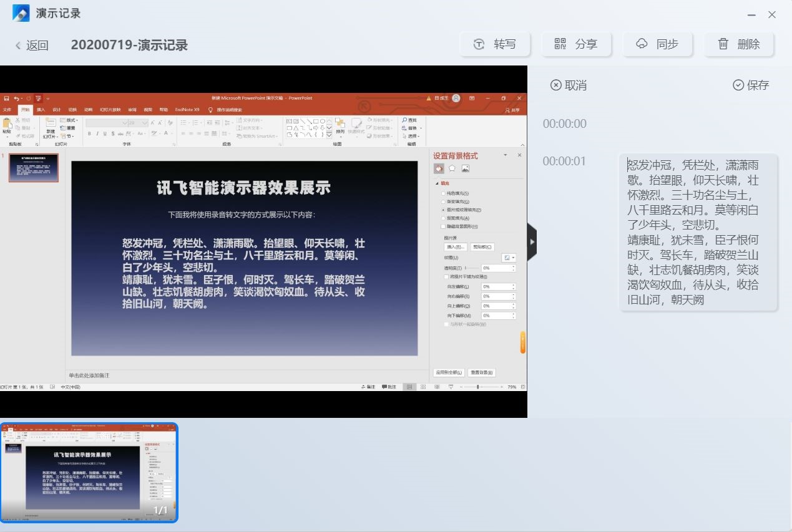Open the 设置背景格式 pane options dropdown arrow
Viewport: 792px width, 532px height.
pos(506,155)
